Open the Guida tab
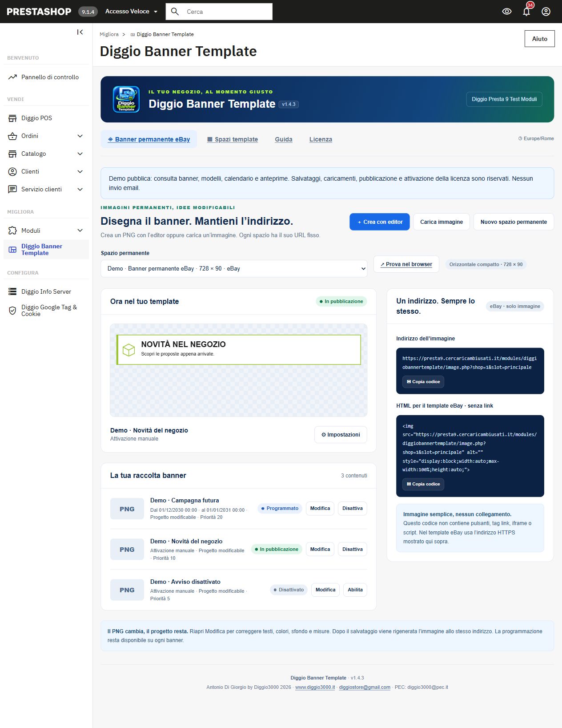The height and width of the screenshot is (728, 562). click(x=284, y=139)
